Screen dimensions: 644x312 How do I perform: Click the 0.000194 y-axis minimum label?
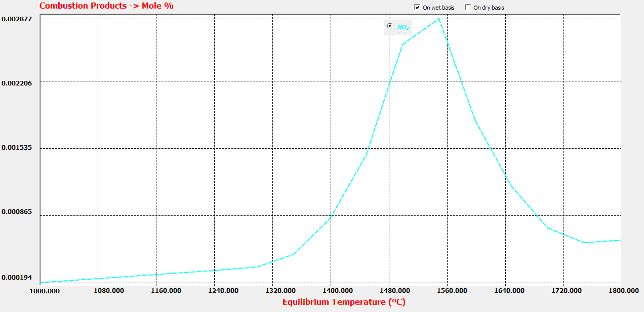(x=17, y=278)
